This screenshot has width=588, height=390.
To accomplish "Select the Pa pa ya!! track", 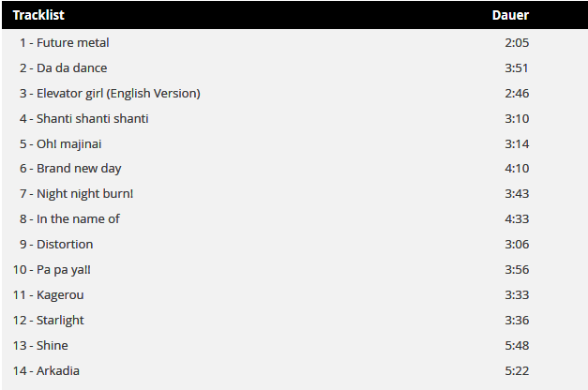I will (53, 270).
